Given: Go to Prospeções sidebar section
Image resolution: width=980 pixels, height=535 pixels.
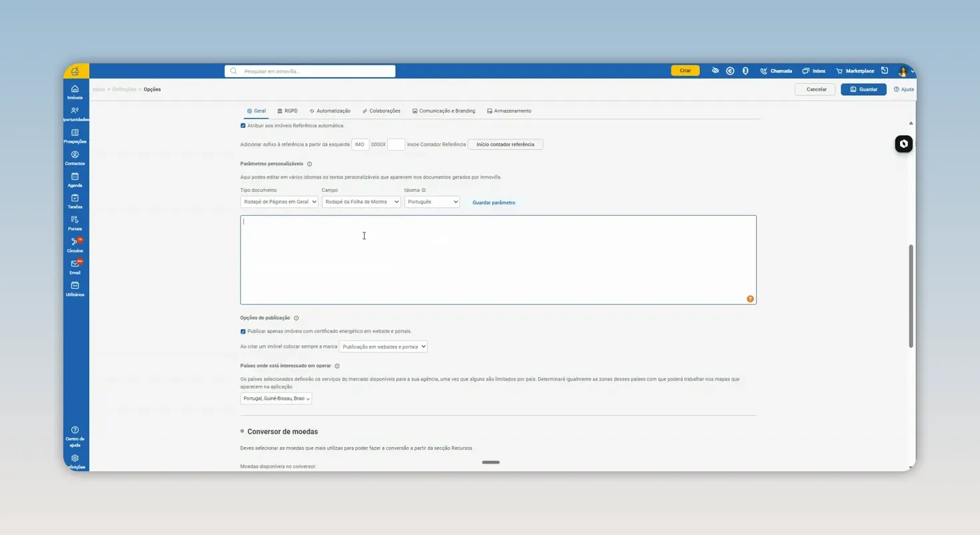Looking at the screenshot, I should click(x=75, y=136).
